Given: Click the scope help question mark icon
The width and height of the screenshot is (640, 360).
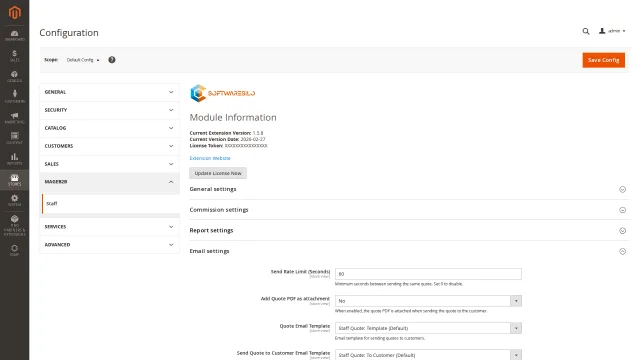Looking at the screenshot, I should (112, 60).
